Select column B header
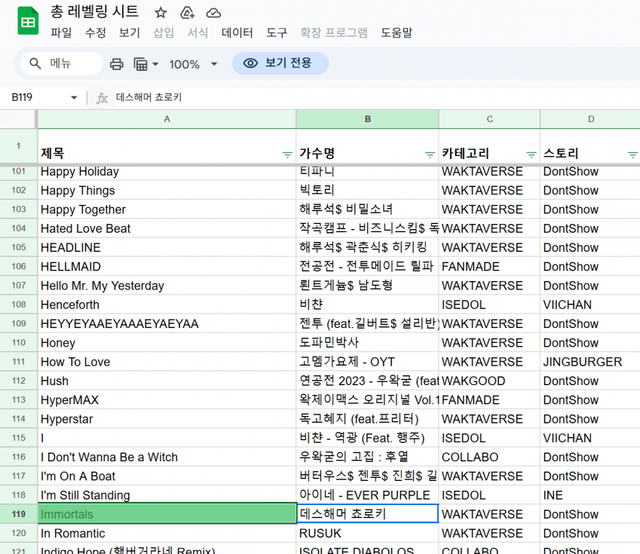 (x=367, y=119)
